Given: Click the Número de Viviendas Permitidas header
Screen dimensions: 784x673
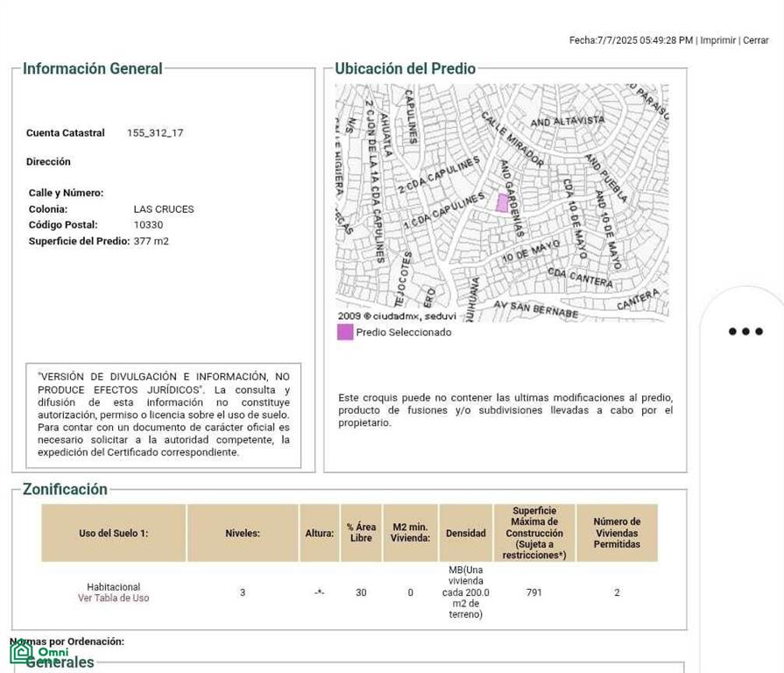Looking at the screenshot, I should (617, 533).
